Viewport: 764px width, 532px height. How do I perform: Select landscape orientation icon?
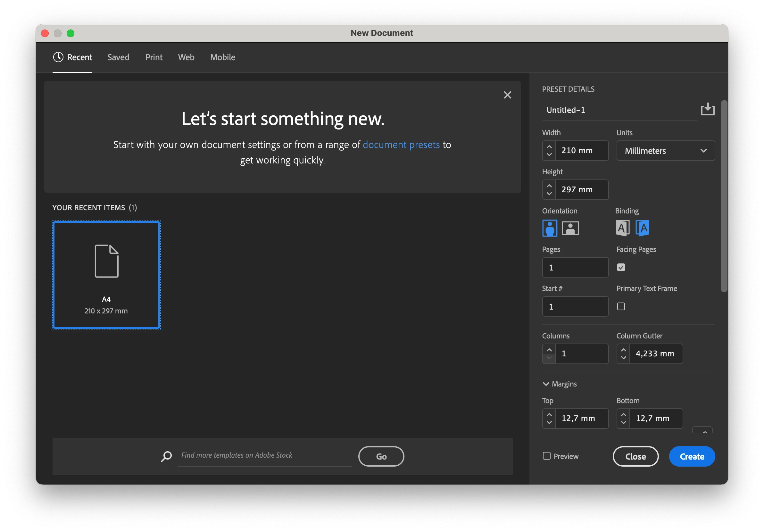click(570, 228)
